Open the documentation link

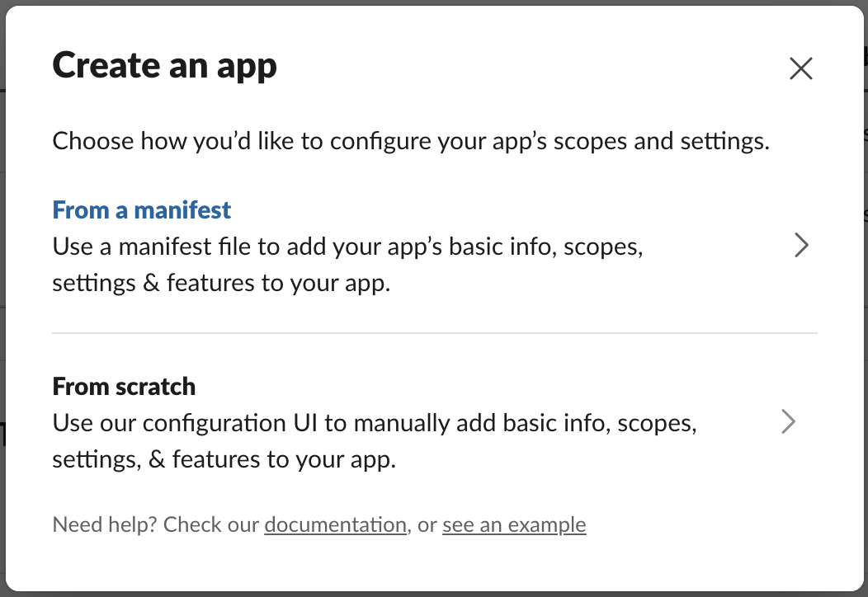335,524
